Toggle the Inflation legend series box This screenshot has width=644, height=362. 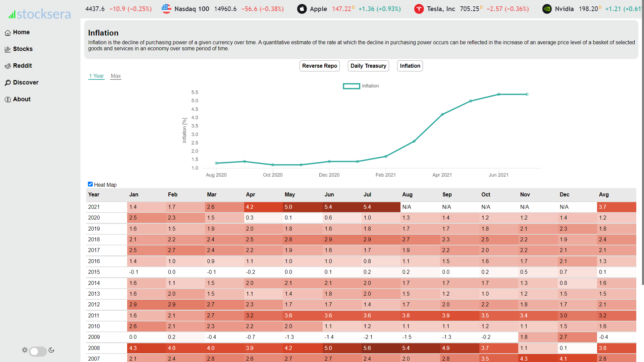pyautogui.click(x=351, y=86)
